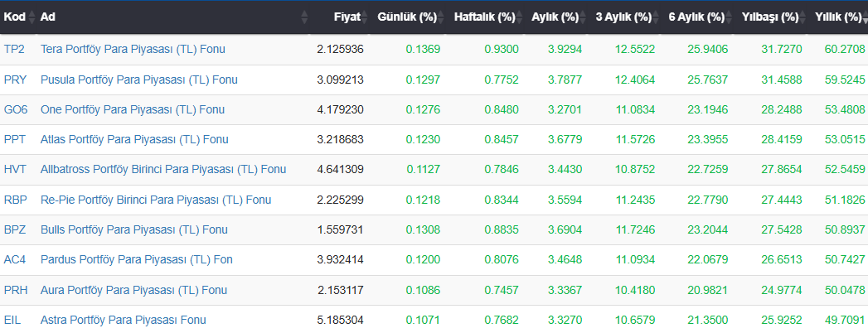Sort table by Ad column header

(x=173, y=17)
